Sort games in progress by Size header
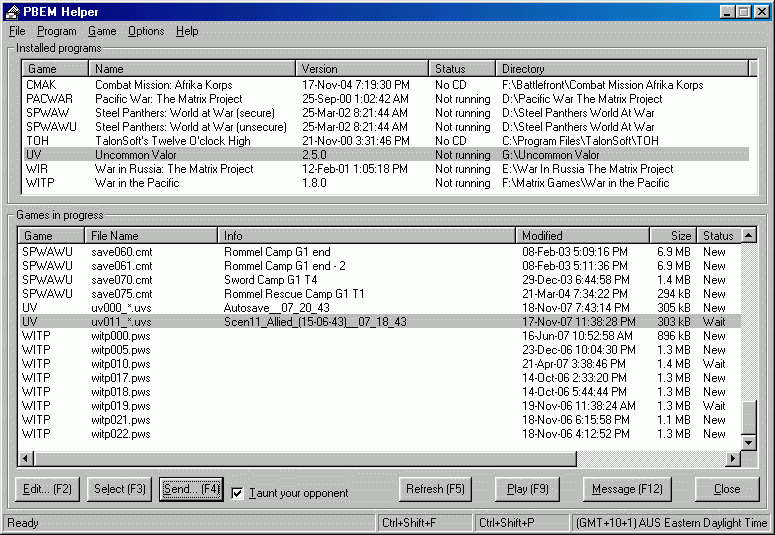 [673, 236]
